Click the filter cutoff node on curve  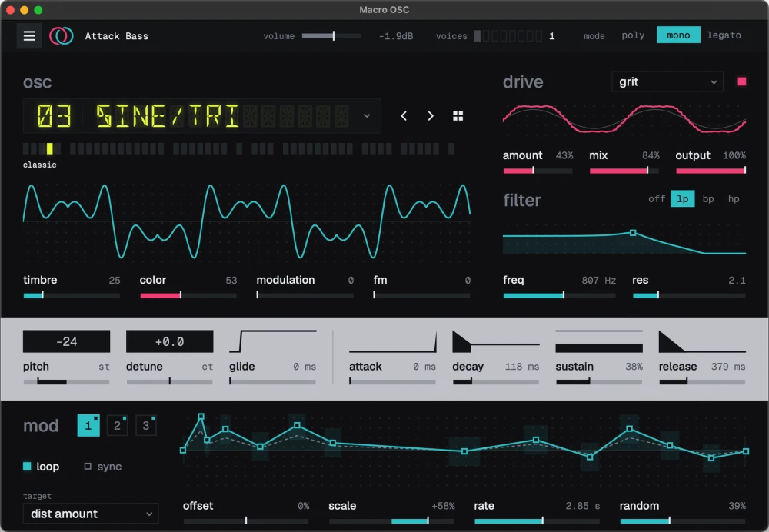[x=633, y=233]
